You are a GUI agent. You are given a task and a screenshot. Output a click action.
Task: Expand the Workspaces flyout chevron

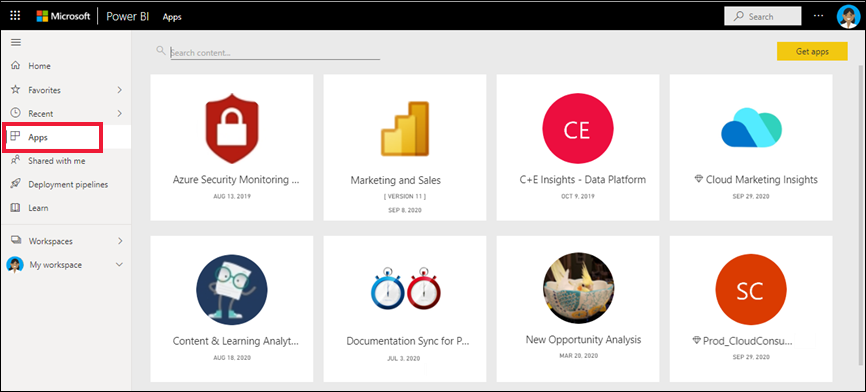[120, 241]
